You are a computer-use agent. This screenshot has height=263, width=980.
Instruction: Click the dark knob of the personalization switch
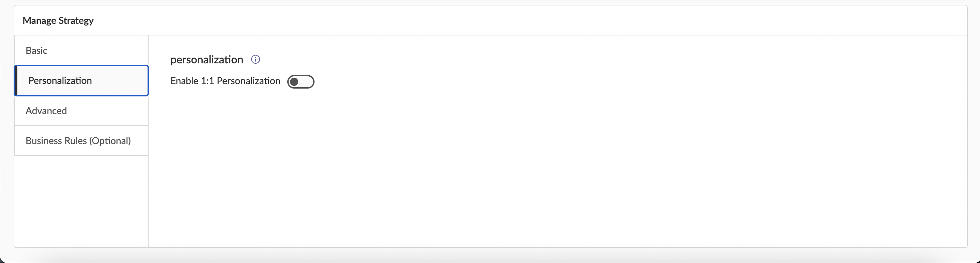tap(294, 82)
